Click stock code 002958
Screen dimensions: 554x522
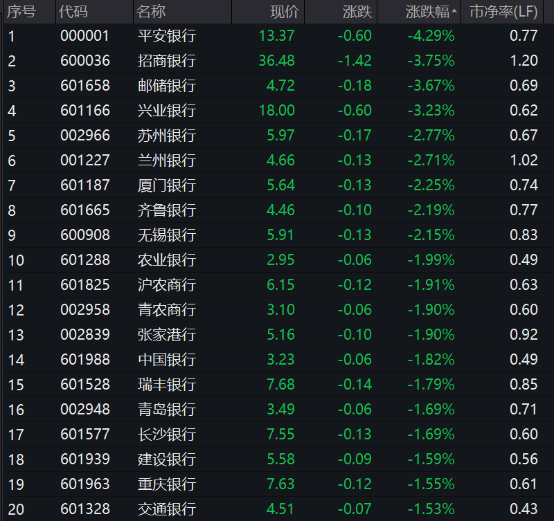click(x=85, y=310)
